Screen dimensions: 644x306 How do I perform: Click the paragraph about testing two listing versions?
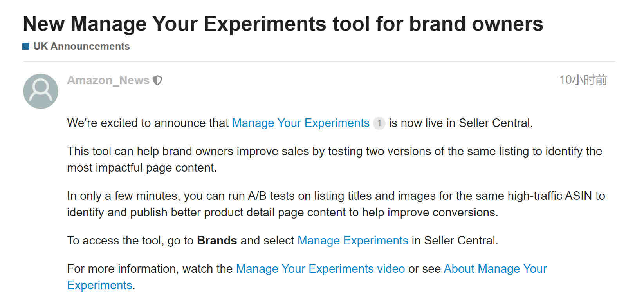pyautogui.click(x=335, y=159)
